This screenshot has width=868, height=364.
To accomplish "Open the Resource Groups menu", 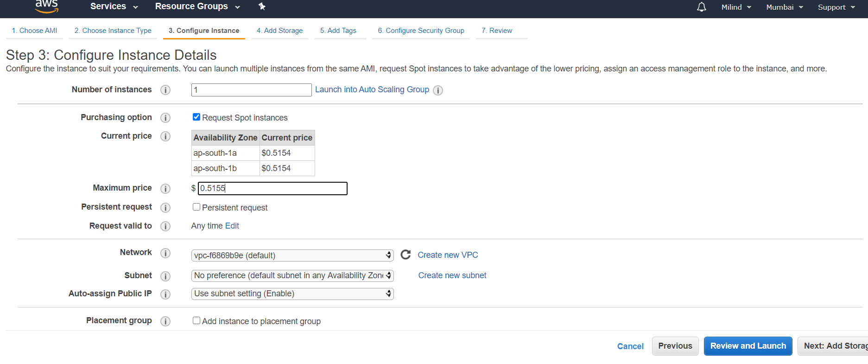I will click(197, 6).
